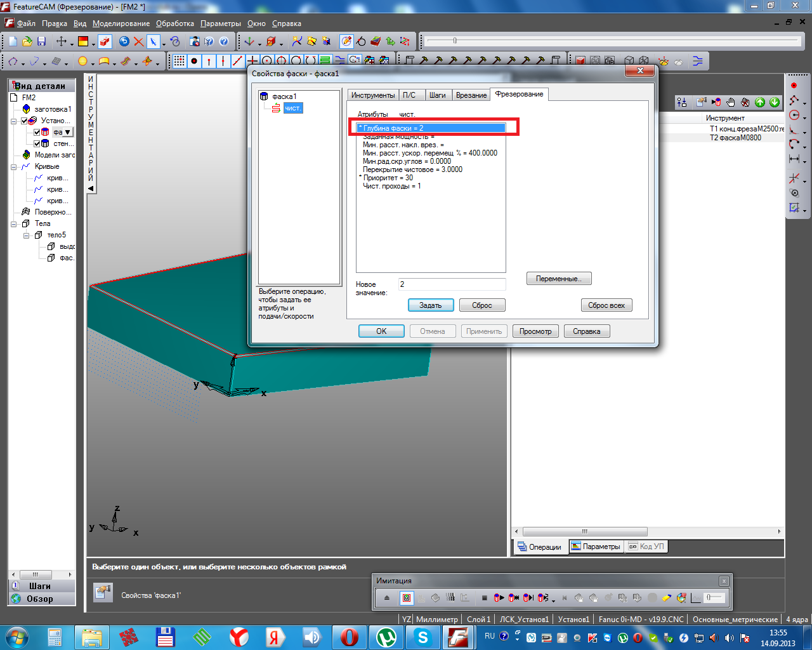Click the yellow circle geometry icon

pyautogui.click(x=82, y=61)
